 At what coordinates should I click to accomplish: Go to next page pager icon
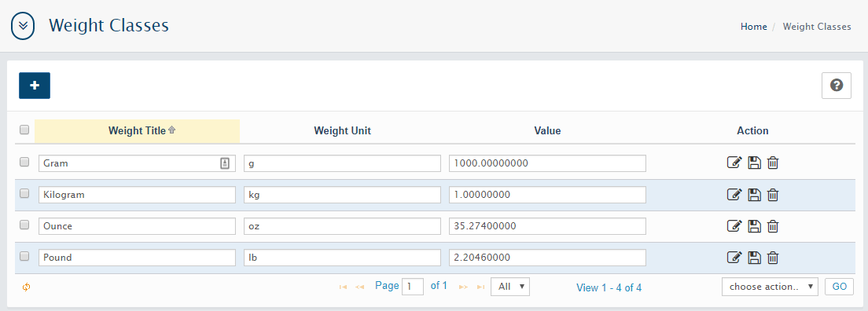coord(463,287)
